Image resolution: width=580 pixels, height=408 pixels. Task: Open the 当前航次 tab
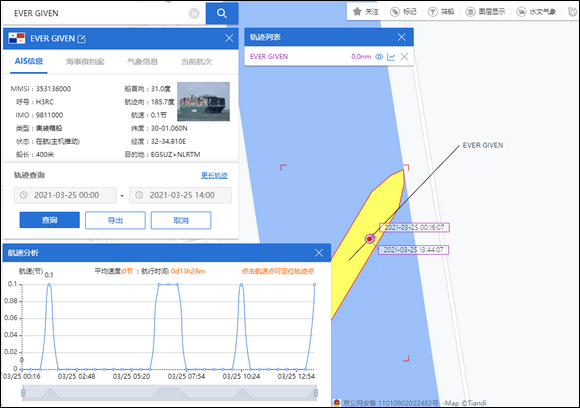(196, 62)
